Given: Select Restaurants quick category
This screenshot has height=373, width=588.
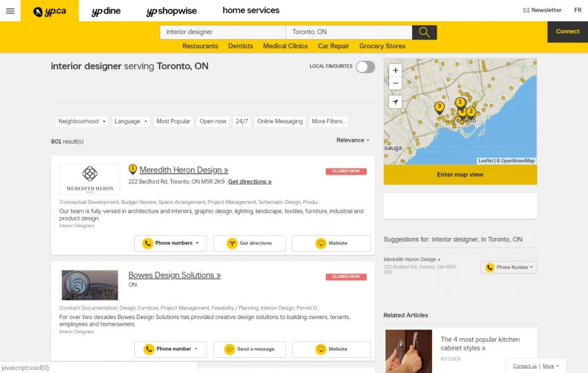Looking at the screenshot, I should click(x=200, y=46).
